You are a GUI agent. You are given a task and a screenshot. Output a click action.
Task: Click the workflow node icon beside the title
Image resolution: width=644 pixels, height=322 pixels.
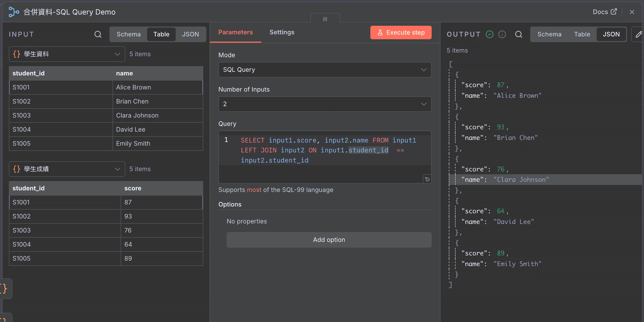(14, 12)
